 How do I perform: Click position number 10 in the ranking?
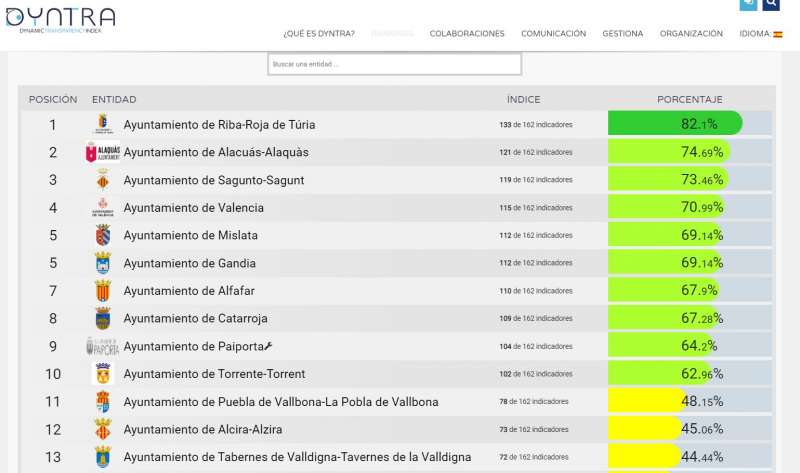tap(53, 374)
